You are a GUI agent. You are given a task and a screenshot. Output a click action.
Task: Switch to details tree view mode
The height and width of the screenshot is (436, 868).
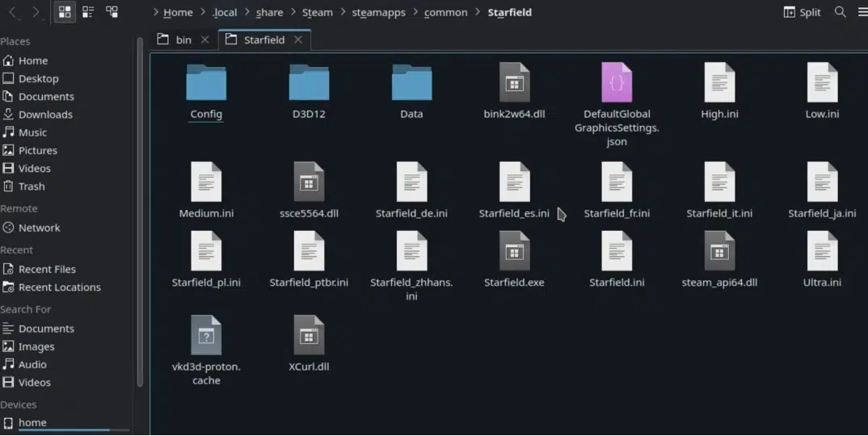[x=112, y=11]
